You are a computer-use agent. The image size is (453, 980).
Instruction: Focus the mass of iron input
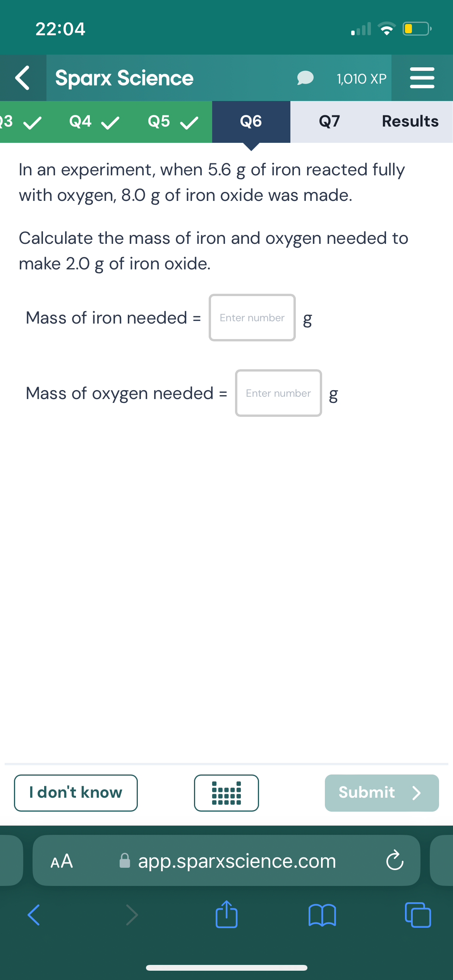click(252, 318)
